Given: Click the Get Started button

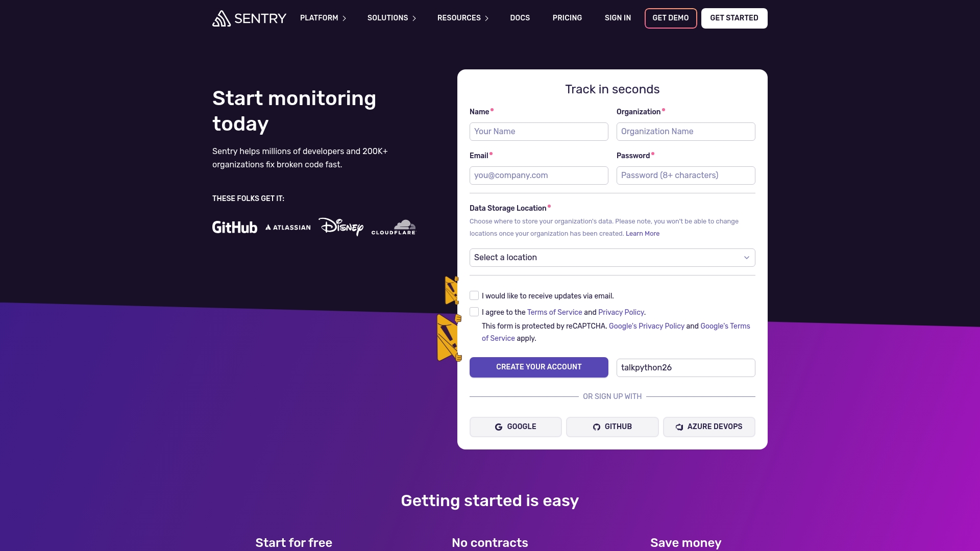Looking at the screenshot, I should point(734,18).
